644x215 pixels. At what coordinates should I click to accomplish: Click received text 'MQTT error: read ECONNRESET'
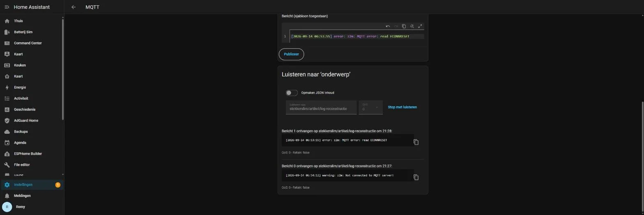[x=364, y=140]
